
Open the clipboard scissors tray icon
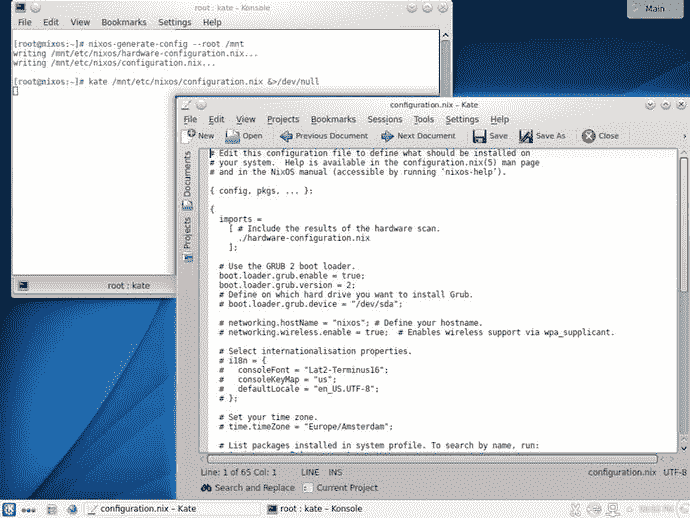[575, 510]
